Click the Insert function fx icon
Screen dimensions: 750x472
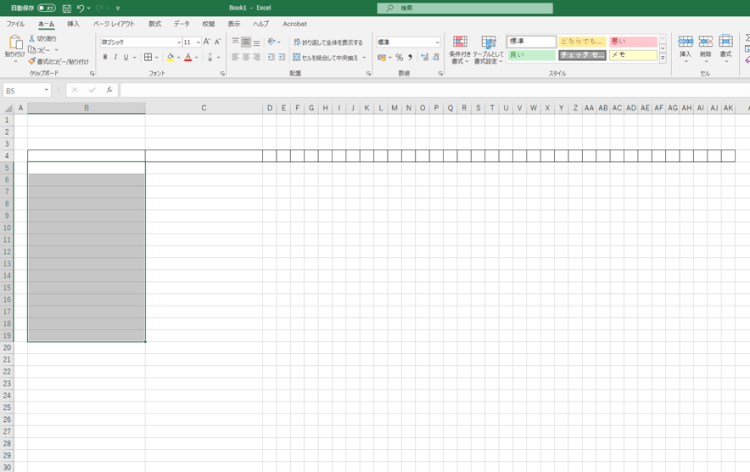click(x=109, y=90)
